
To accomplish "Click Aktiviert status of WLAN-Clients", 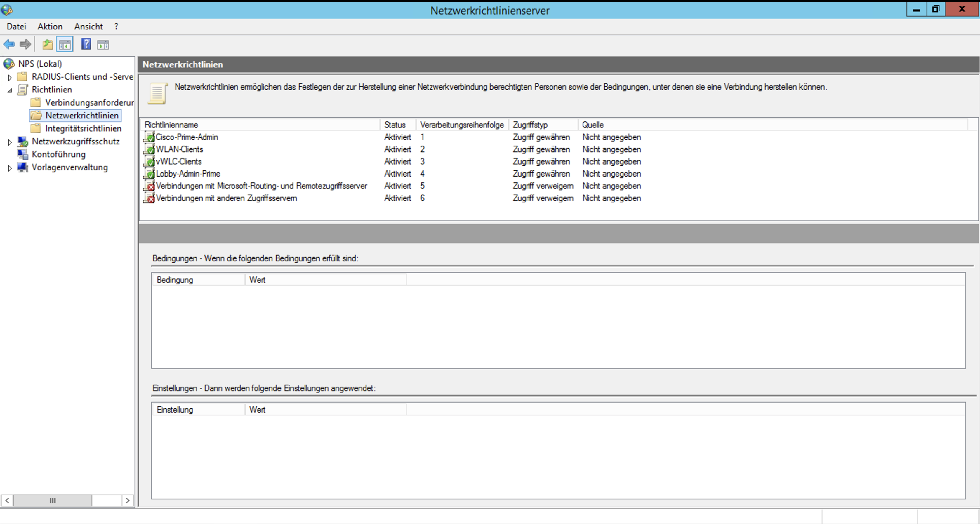I will click(397, 149).
